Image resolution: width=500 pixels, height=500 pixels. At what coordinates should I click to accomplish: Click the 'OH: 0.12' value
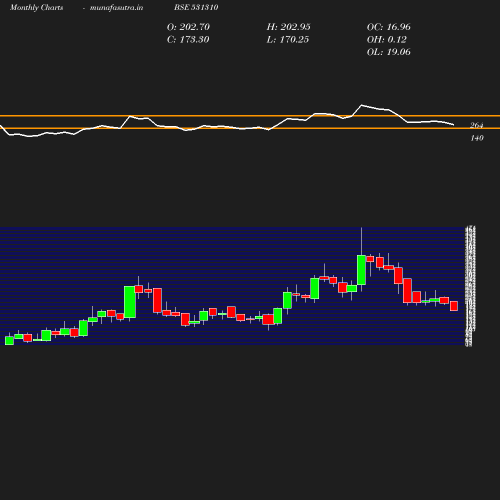[x=387, y=39]
